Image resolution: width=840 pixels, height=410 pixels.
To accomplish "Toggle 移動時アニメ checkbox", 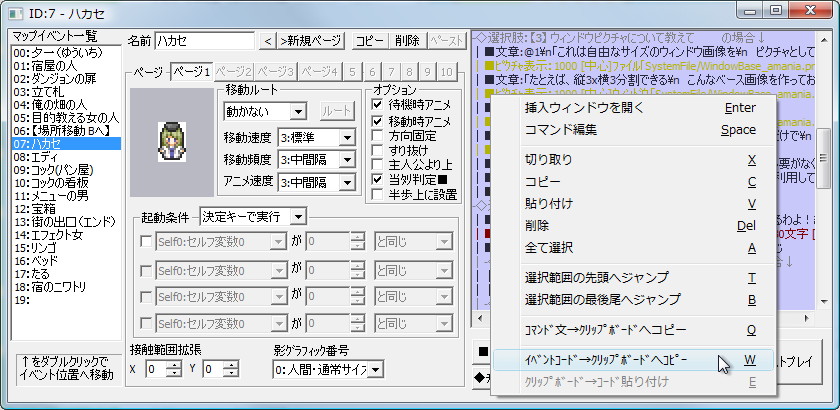I will (378, 121).
